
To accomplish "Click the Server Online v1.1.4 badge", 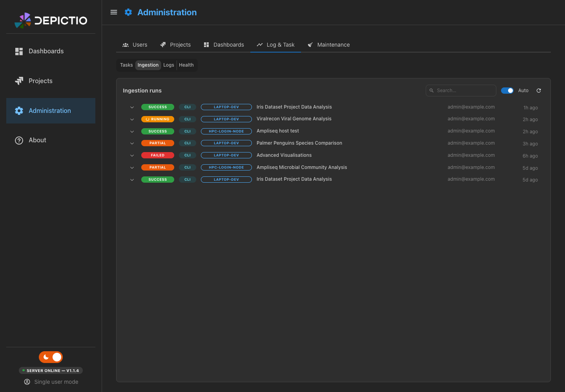I will coord(51,370).
